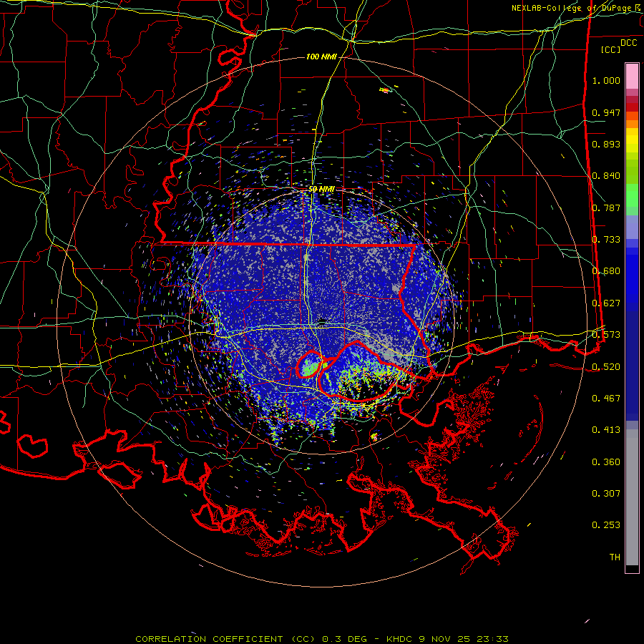Select the 0.840 scale value
Screen dimensions: 644x644
pyautogui.click(x=606, y=176)
